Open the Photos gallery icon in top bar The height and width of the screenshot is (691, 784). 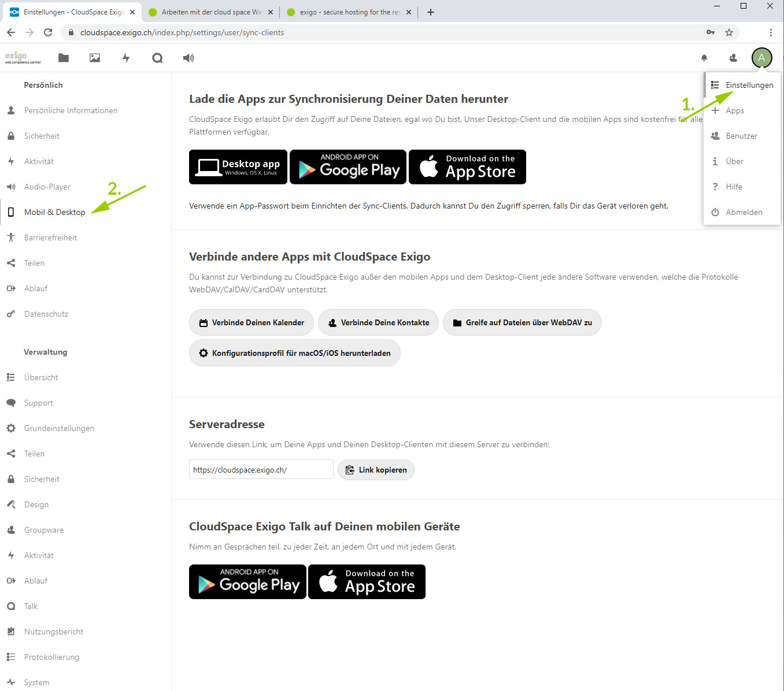click(x=95, y=58)
